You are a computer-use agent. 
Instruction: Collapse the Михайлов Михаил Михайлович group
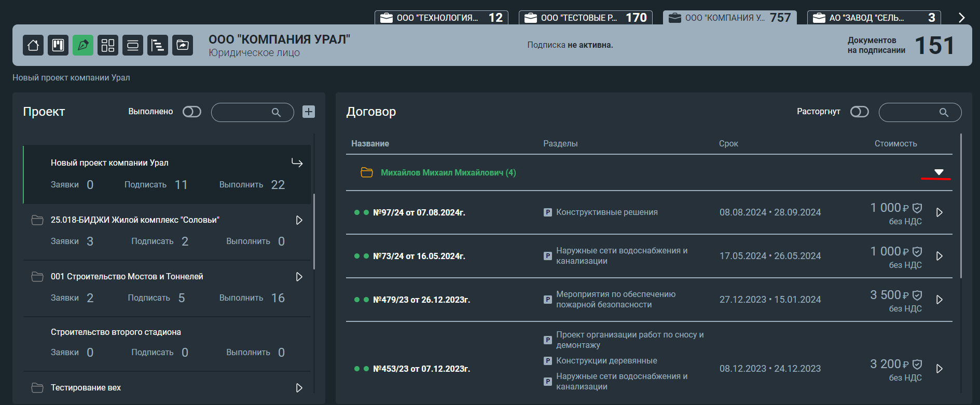(x=939, y=172)
